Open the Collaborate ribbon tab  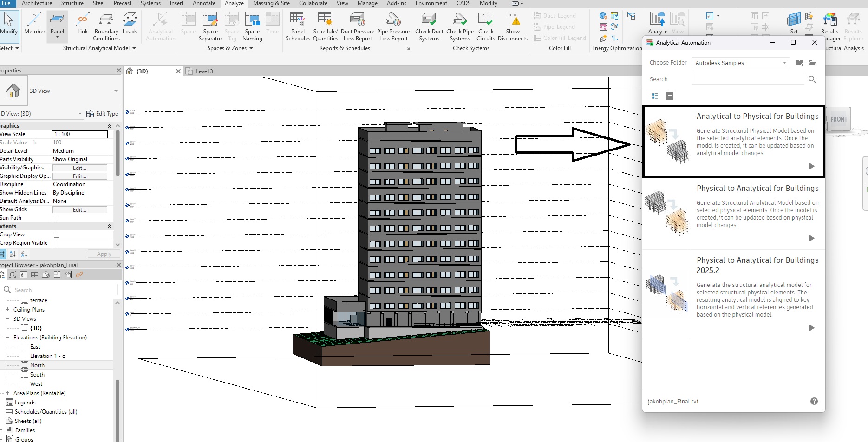[x=313, y=3]
